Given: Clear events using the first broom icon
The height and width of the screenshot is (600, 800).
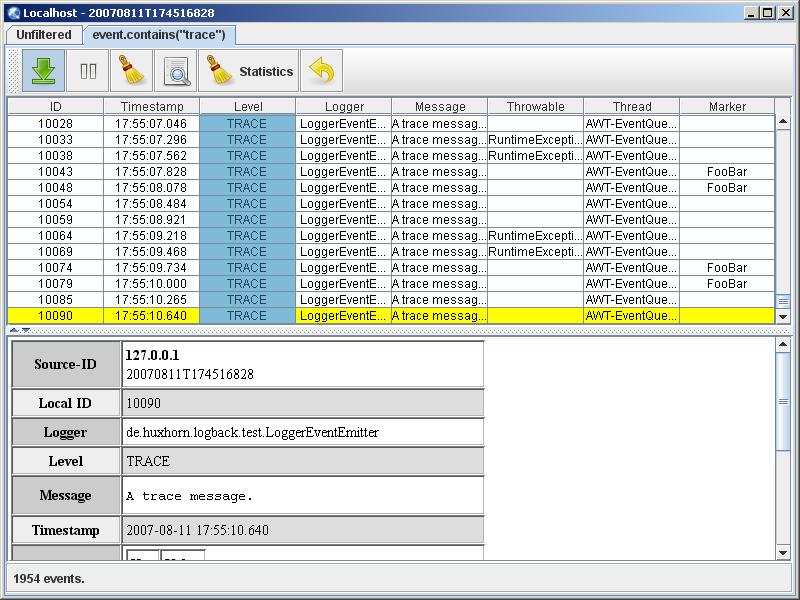Looking at the screenshot, I should [132, 71].
